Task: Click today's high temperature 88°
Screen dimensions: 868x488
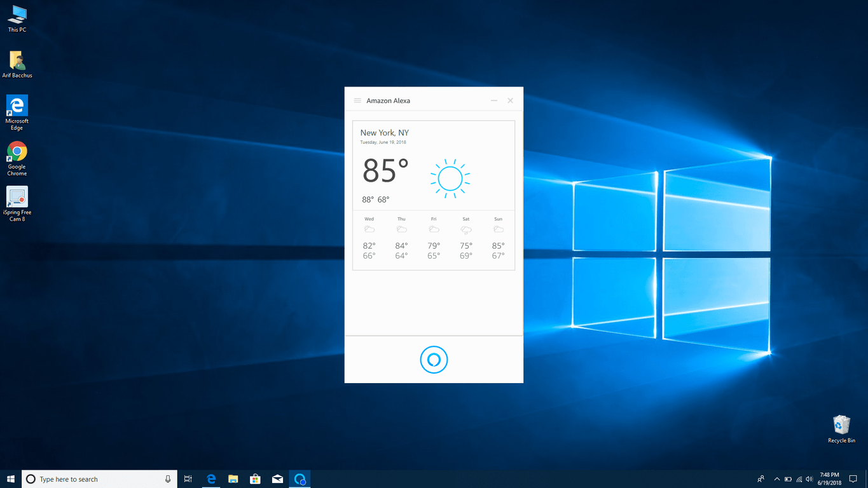Action: pyautogui.click(x=368, y=200)
